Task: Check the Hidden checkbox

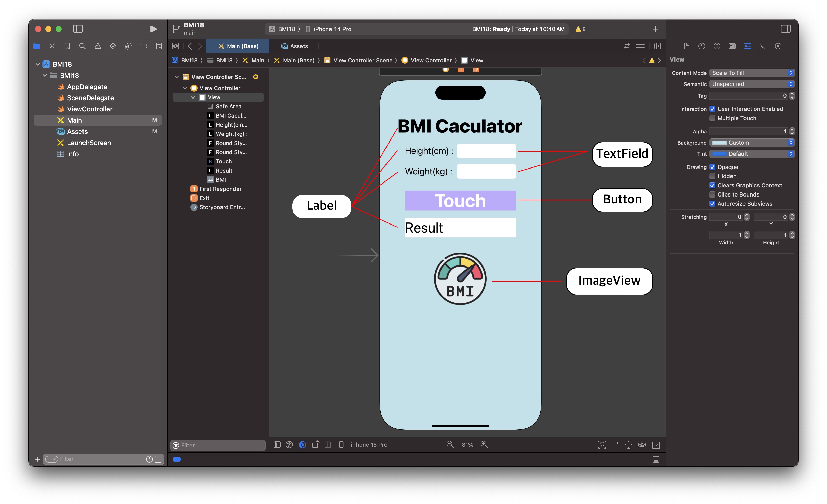Action: pos(712,176)
